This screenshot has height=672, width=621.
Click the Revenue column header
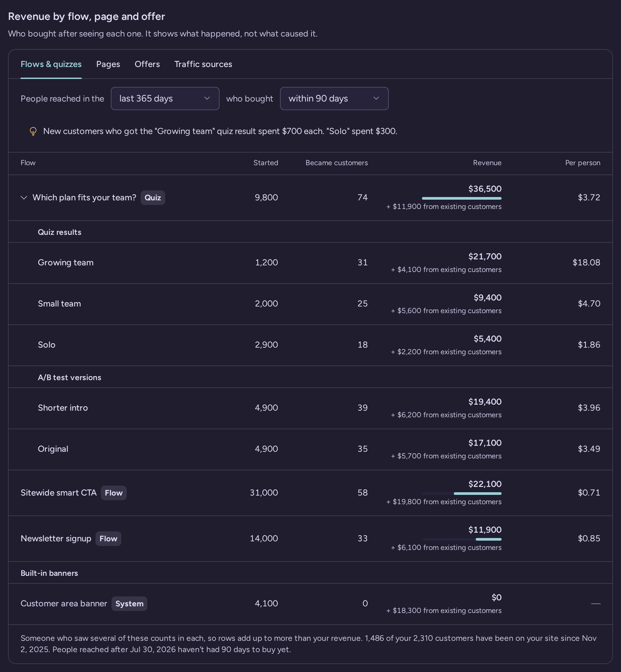click(x=487, y=163)
